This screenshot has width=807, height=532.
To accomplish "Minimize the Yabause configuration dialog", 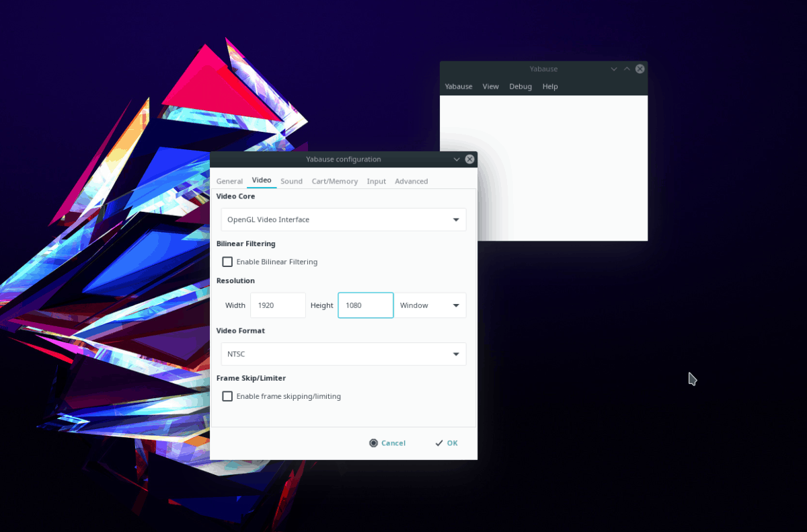I will coord(457,159).
